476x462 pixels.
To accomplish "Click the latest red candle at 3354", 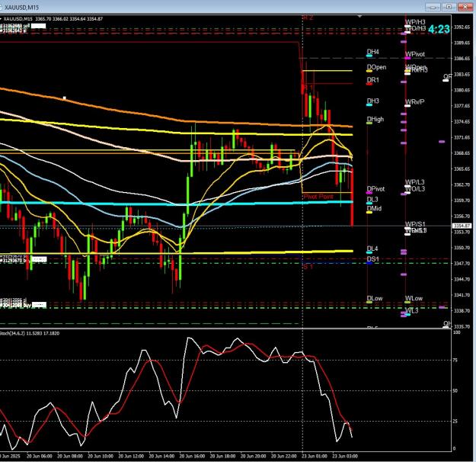I will (x=352, y=197).
